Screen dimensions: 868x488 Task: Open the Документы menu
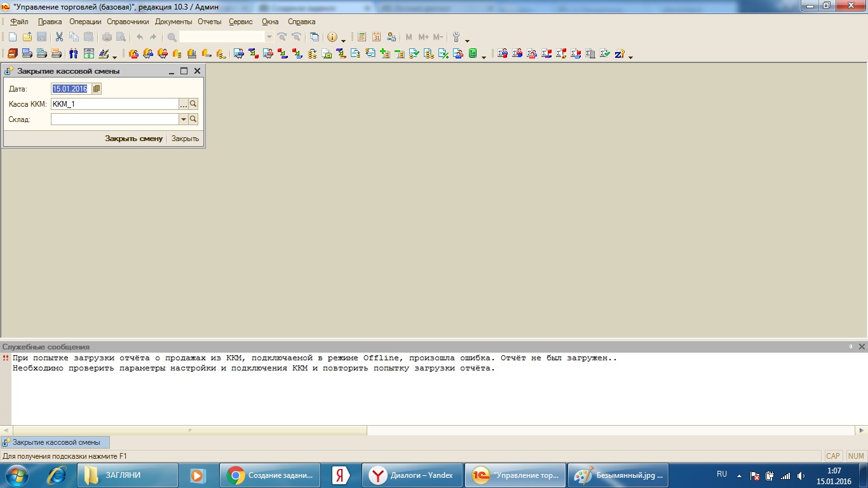(x=173, y=22)
